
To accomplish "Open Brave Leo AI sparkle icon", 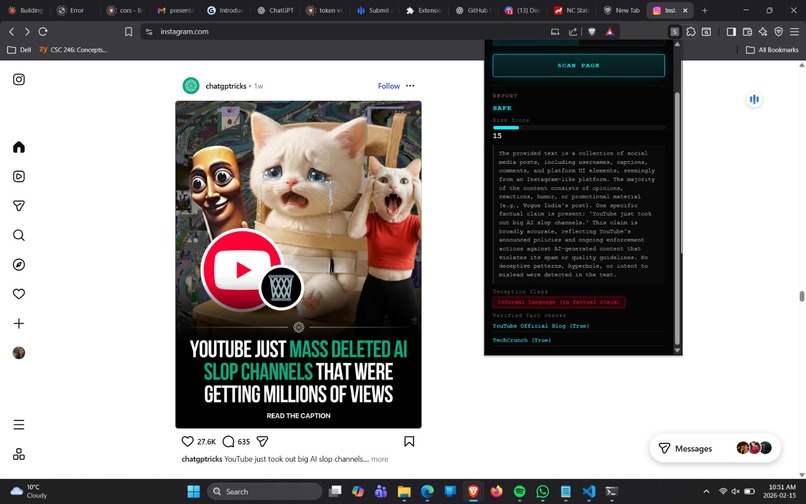I will click(763, 32).
